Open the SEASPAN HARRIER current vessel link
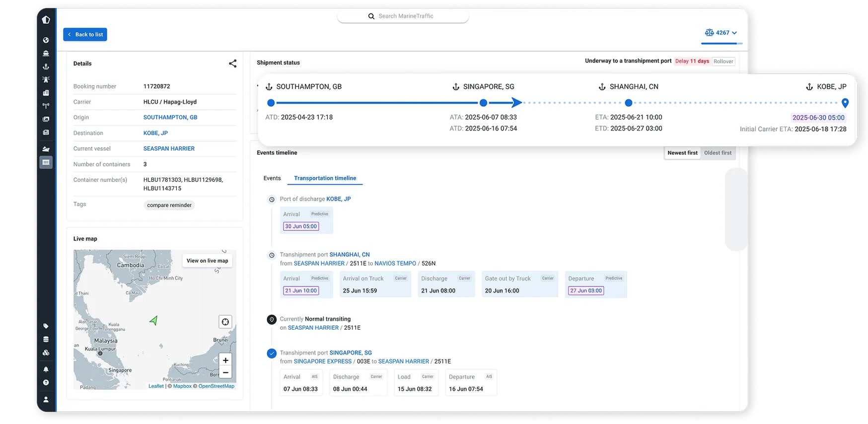Image resolution: width=868 pixels, height=424 pixels. (169, 148)
